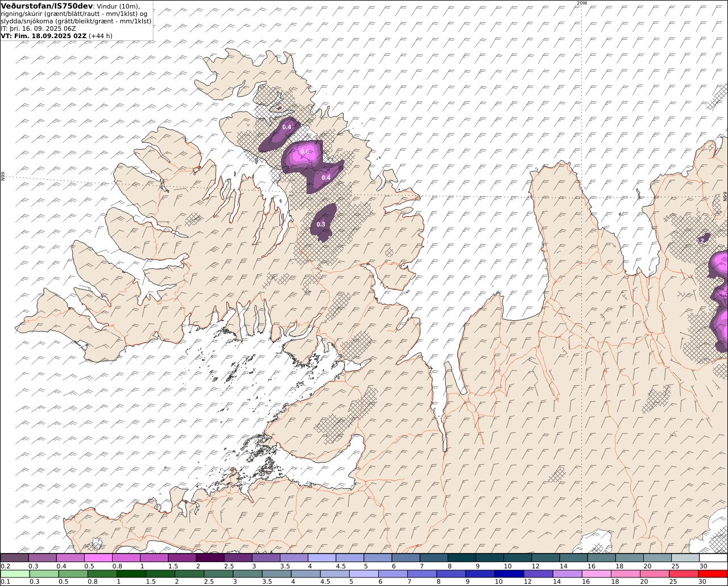Click the Veðurstofan/IS750dev title text
728x586 pixels.
pos(47,6)
